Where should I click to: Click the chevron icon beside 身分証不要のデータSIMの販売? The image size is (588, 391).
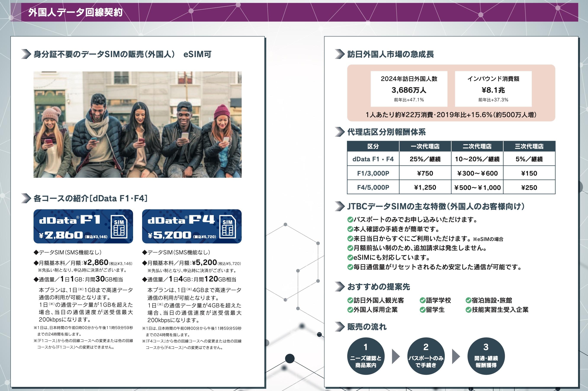pos(26,54)
